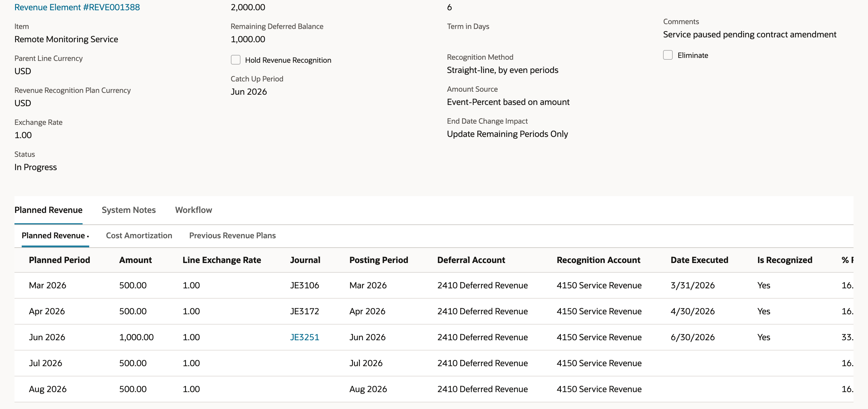The height and width of the screenshot is (409, 868).
Task: Click the In Progress status value
Action: click(x=36, y=167)
